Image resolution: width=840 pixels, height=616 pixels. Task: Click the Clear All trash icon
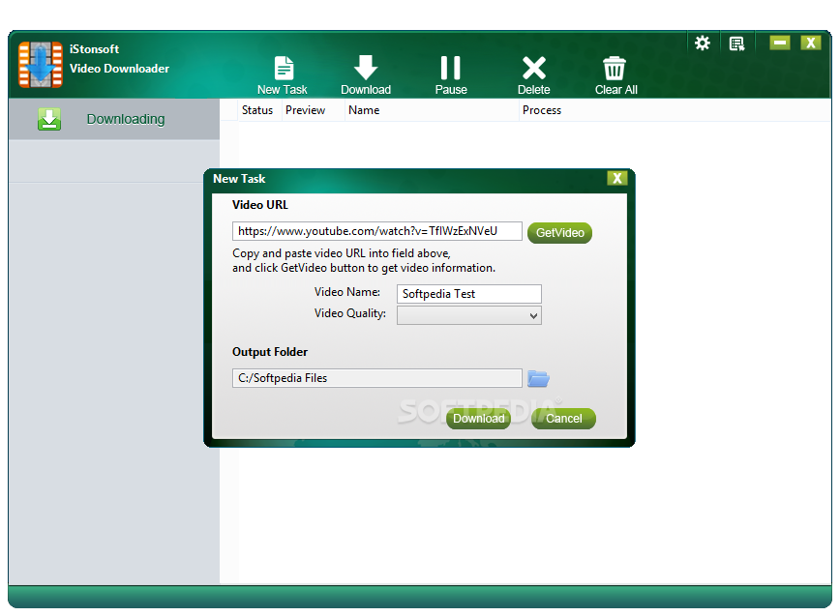click(615, 74)
